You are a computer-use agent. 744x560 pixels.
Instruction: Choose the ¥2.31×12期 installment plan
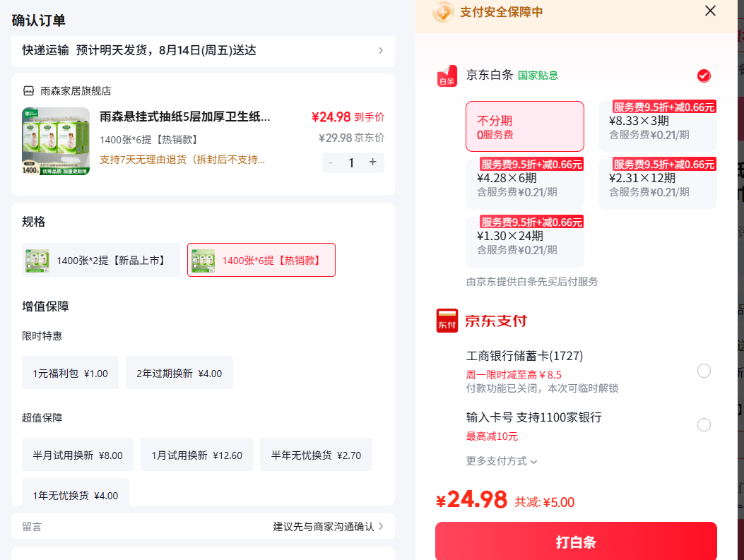point(658,184)
